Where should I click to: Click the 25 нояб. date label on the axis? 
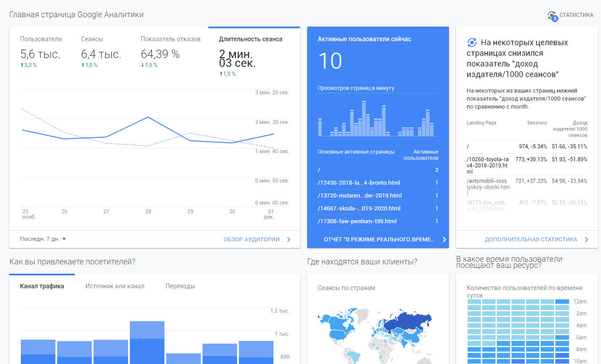coord(29,214)
